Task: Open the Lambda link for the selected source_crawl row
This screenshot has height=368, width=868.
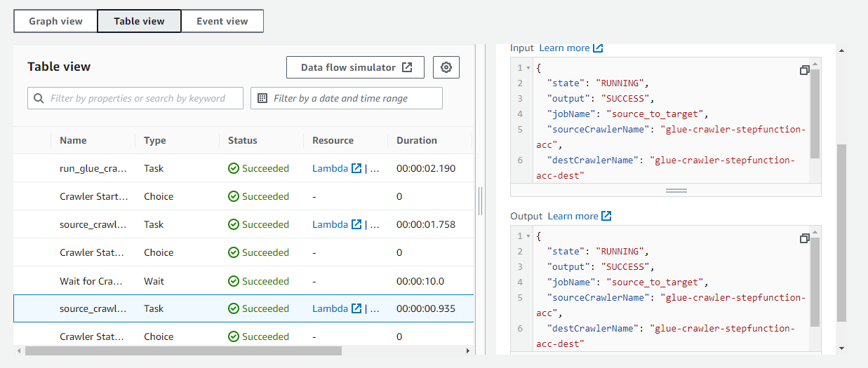Action: coord(330,308)
